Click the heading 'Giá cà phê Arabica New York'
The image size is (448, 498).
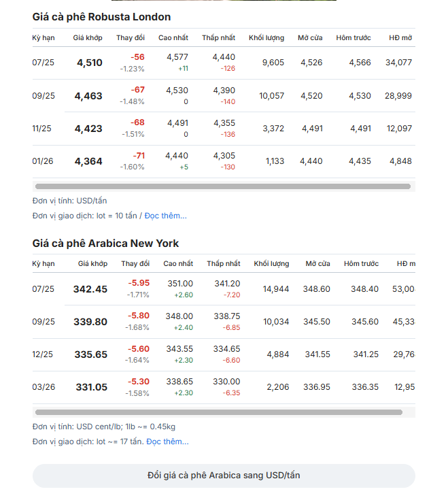pos(105,244)
